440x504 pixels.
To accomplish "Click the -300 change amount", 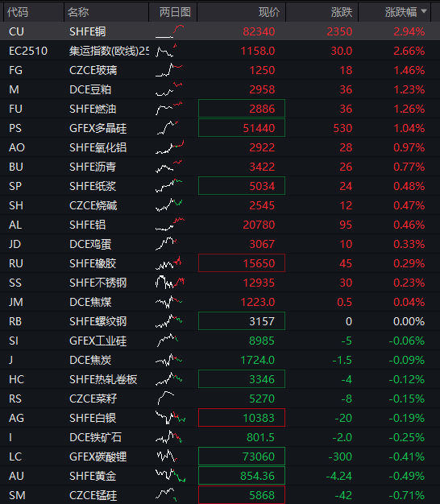I will 340,456.
